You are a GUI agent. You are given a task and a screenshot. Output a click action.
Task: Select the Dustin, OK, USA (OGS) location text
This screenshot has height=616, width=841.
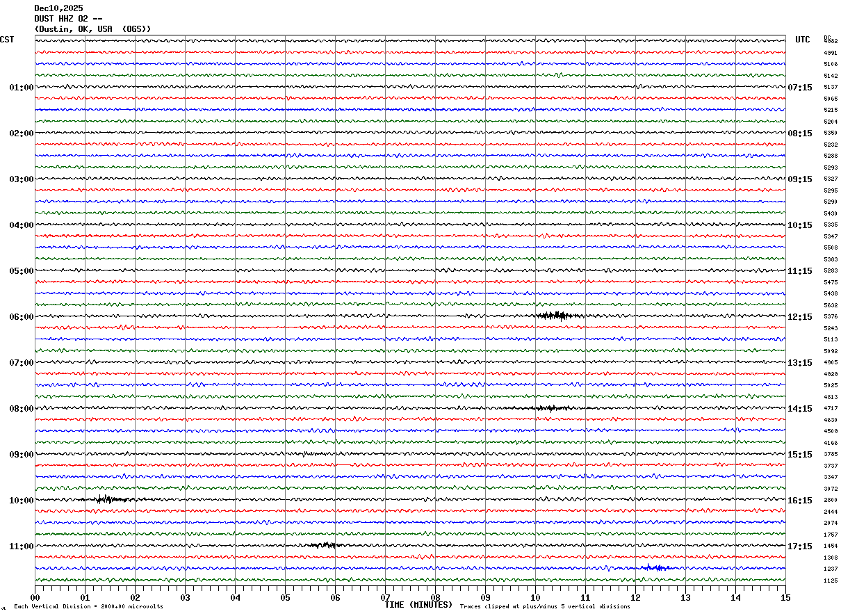pyautogui.click(x=92, y=29)
